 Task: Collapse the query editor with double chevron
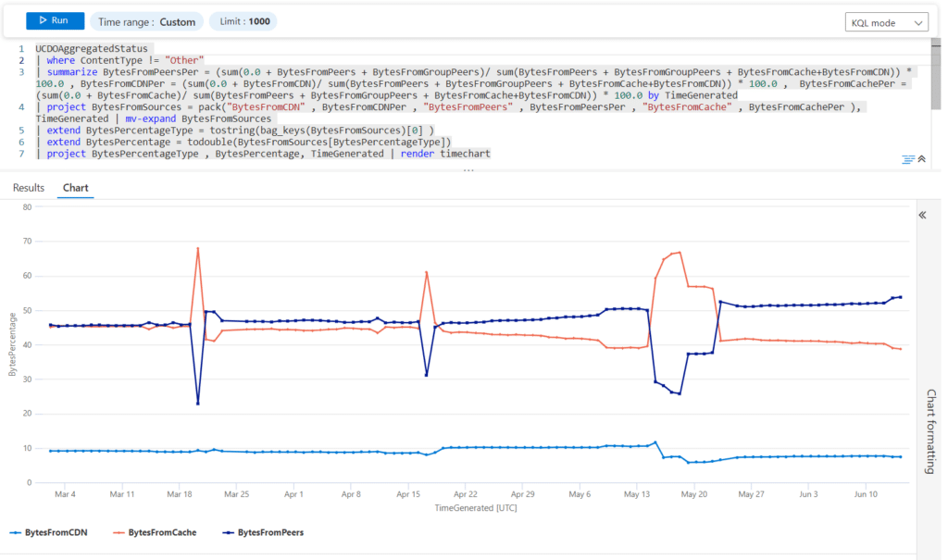(922, 159)
